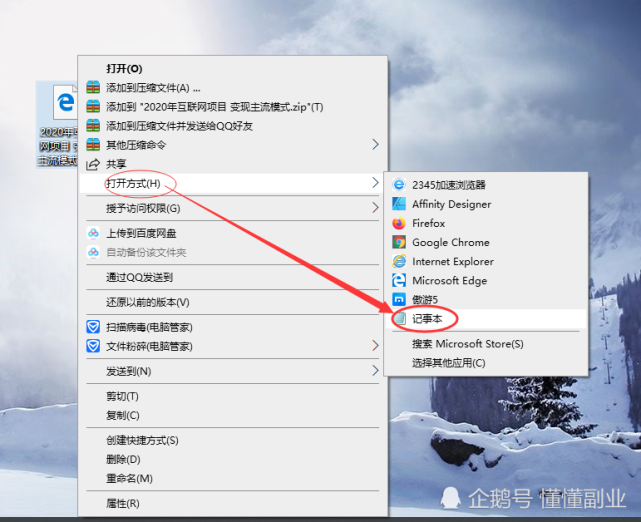Screen dimensions: 641x522
Task: Click the 记事本 notepad icon
Action: tap(399, 318)
